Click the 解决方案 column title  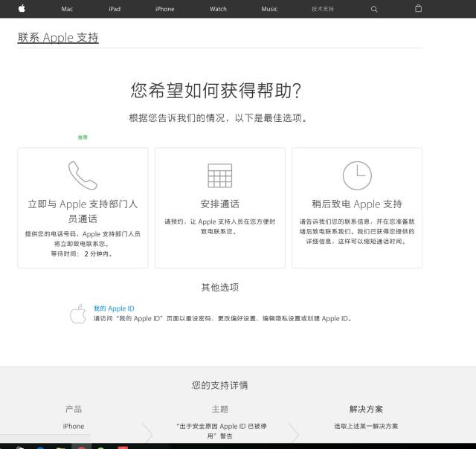(366, 410)
